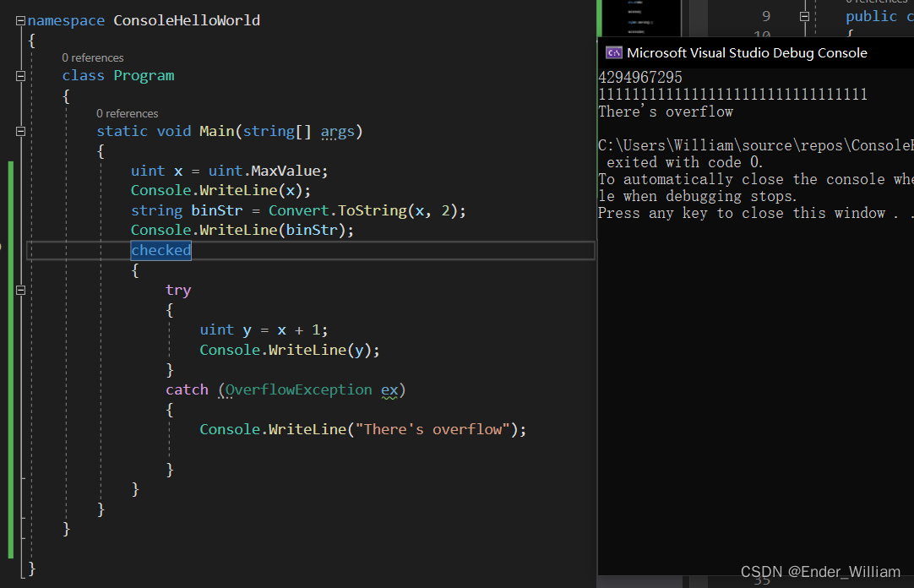The width and height of the screenshot is (914, 588).
Task: Collapse the Main method block
Action: pyautogui.click(x=21, y=132)
